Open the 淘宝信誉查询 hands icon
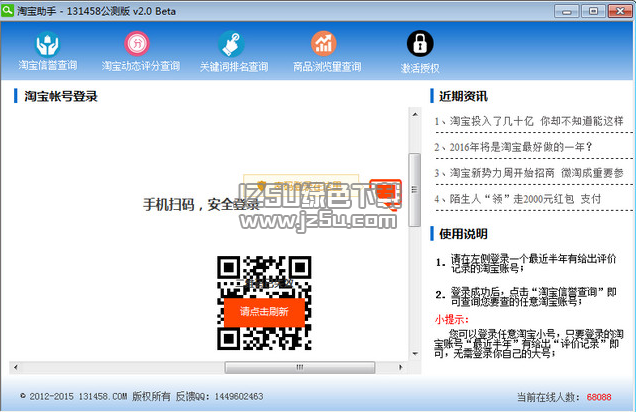 point(47,44)
